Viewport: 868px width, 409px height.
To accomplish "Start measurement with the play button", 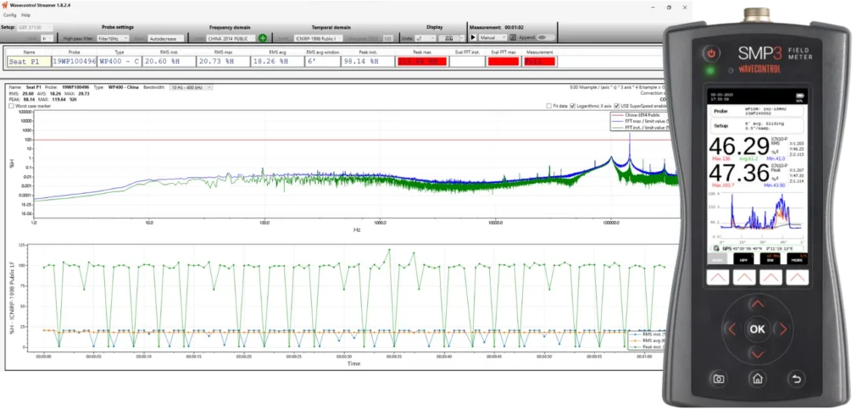I will (473, 38).
